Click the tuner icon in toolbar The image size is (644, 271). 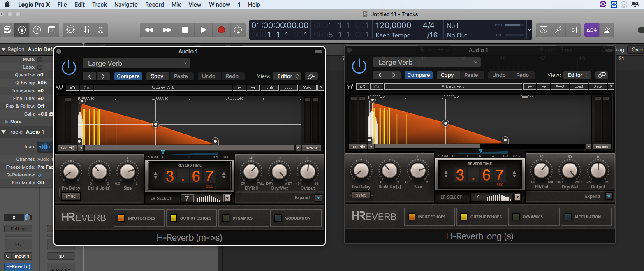(558, 30)
